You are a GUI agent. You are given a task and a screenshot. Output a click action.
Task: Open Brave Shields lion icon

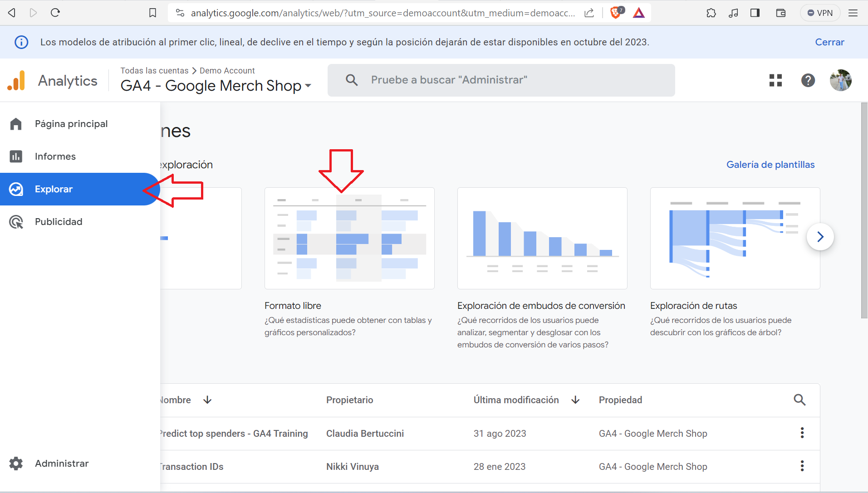(x=616, y=13)
